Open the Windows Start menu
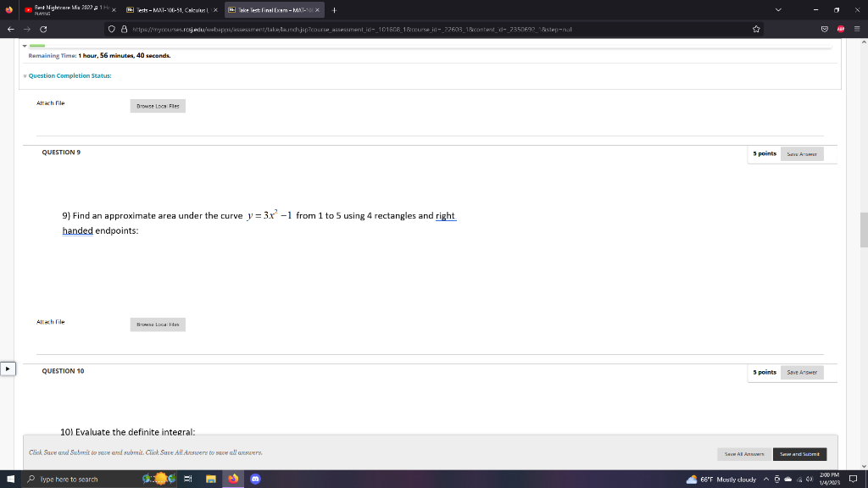 10,480
